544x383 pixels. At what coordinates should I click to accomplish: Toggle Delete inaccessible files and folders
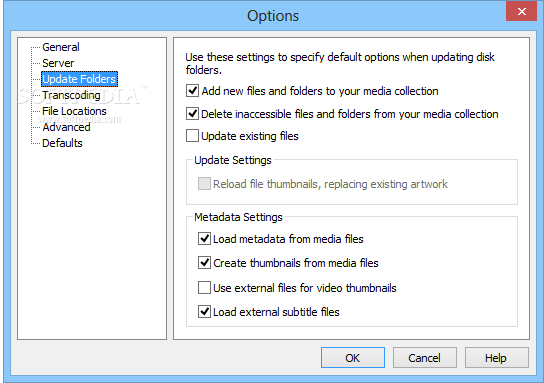point(192,114)
